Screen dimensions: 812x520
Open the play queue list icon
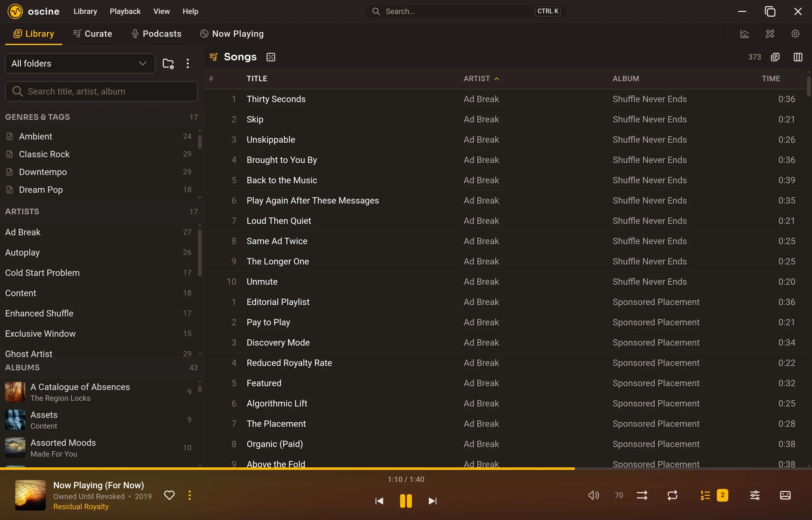(x=705, y=495)
